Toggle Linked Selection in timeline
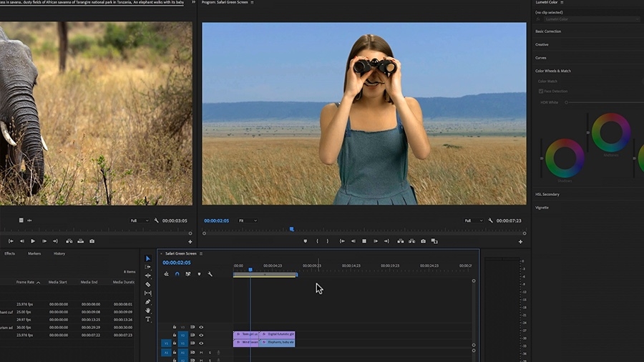This screenshot has height=362, width=644. coord(188,274)
